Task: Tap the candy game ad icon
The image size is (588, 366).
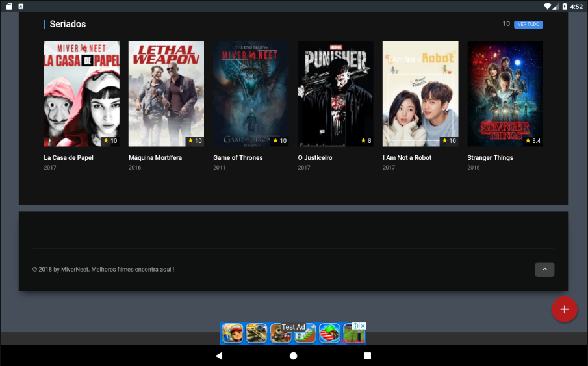Action: (x=329, y=333)
